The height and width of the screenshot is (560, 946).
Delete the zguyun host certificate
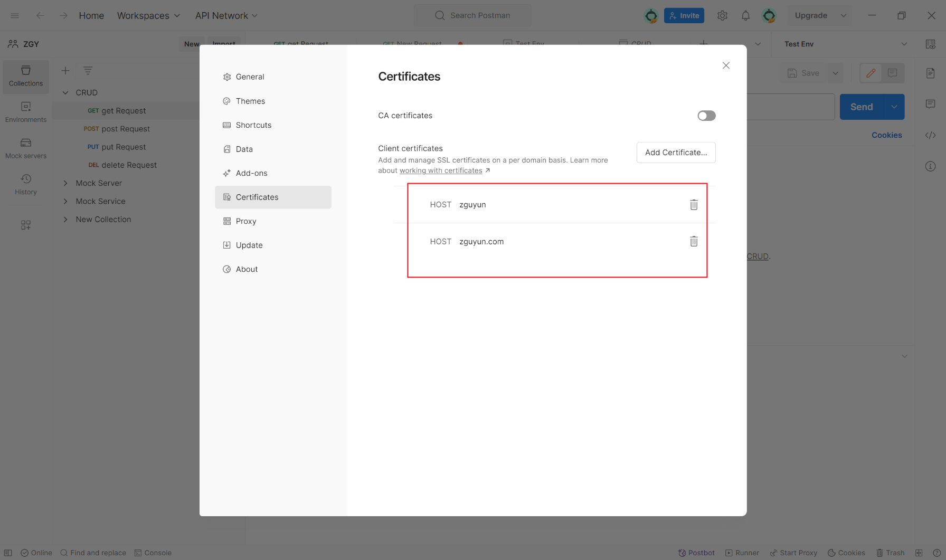point(694,205)
